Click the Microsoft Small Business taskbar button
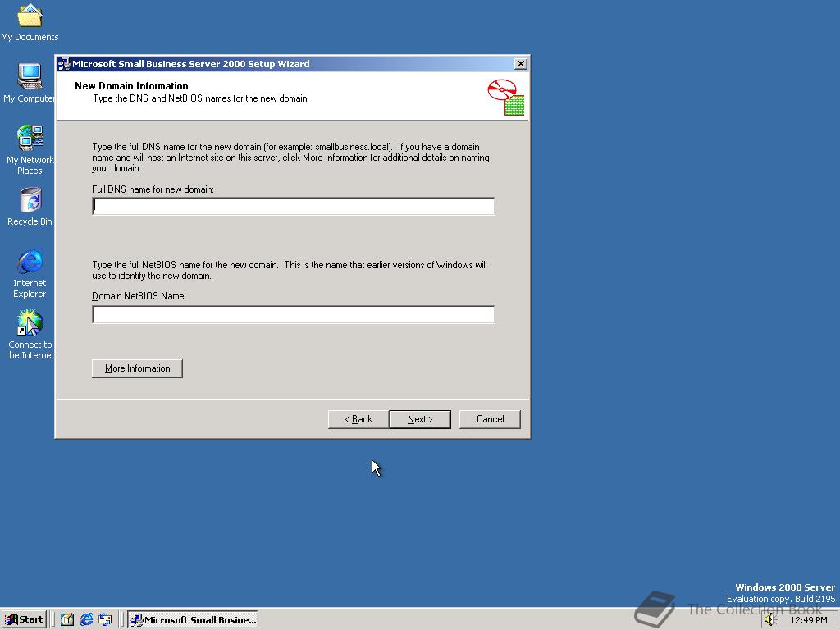 pyautogui.click(x=193, y=619)
